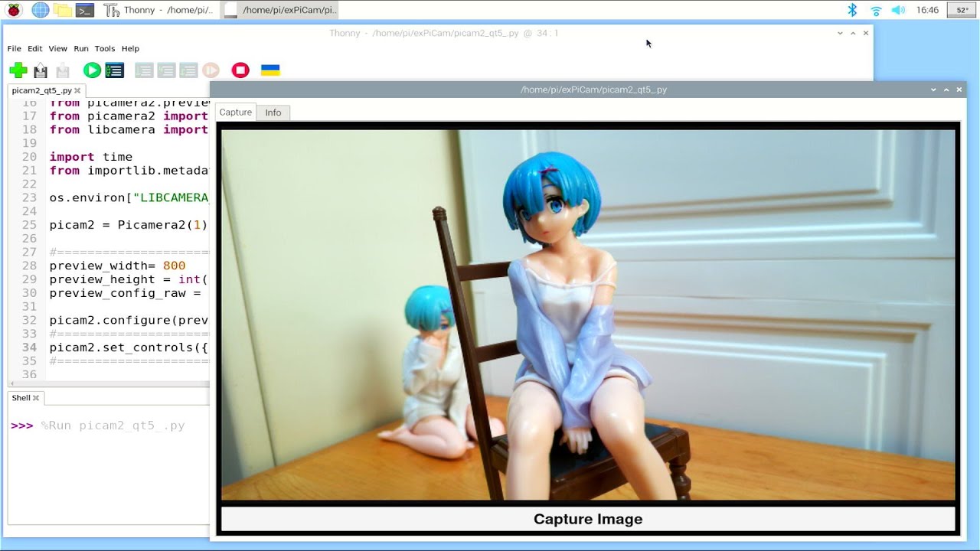Run current script with green play icon
The width and height of the screenshot is (980, 551).
click(92, 70)
